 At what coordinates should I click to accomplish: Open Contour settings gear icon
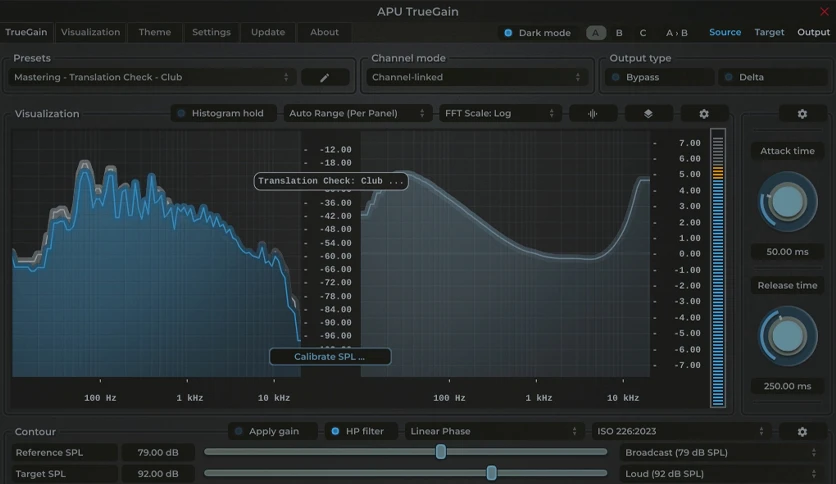802,431
